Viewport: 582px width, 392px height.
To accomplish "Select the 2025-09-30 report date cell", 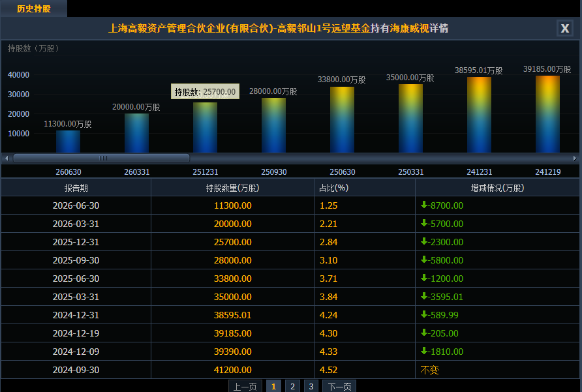I will [x=76, y=260].
